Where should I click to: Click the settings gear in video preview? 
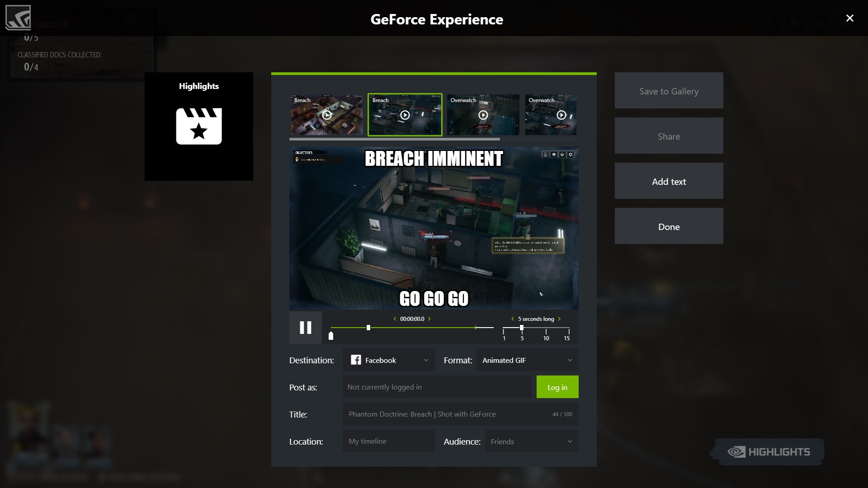[571, 155]
